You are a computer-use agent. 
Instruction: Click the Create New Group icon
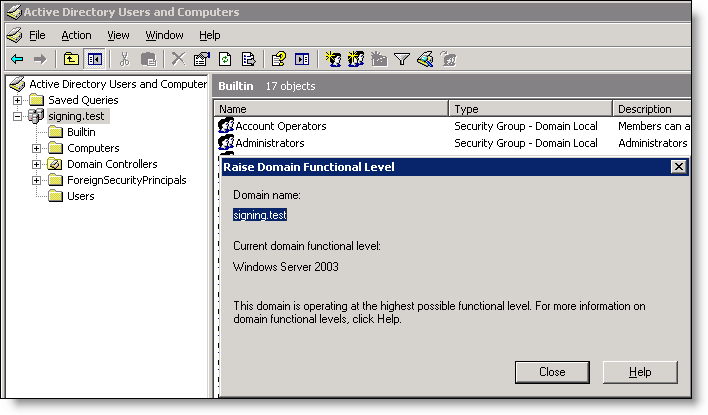coord(356,60)
